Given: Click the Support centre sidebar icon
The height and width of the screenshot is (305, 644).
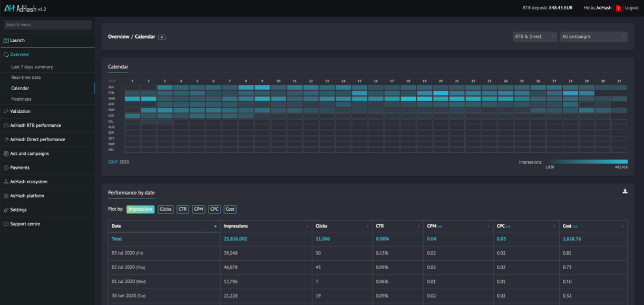Looking at the screenshot, I should pyautogui.click(x=6, y=224).
